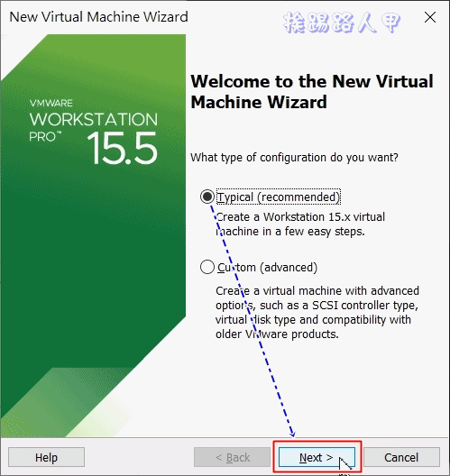Click the 'Typical (recommended)' option label
Viewport: 450px width, 476px height.
(279, 197)
